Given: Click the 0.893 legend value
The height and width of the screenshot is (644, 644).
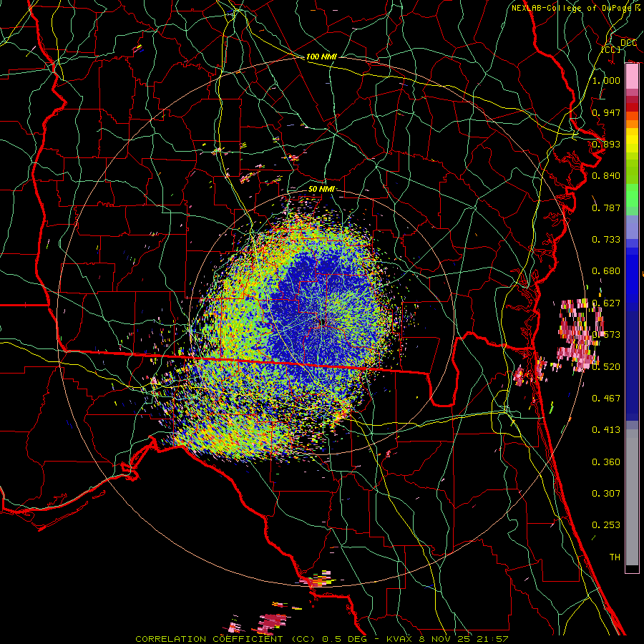Looking at the screenshot, I should [606, 144].
